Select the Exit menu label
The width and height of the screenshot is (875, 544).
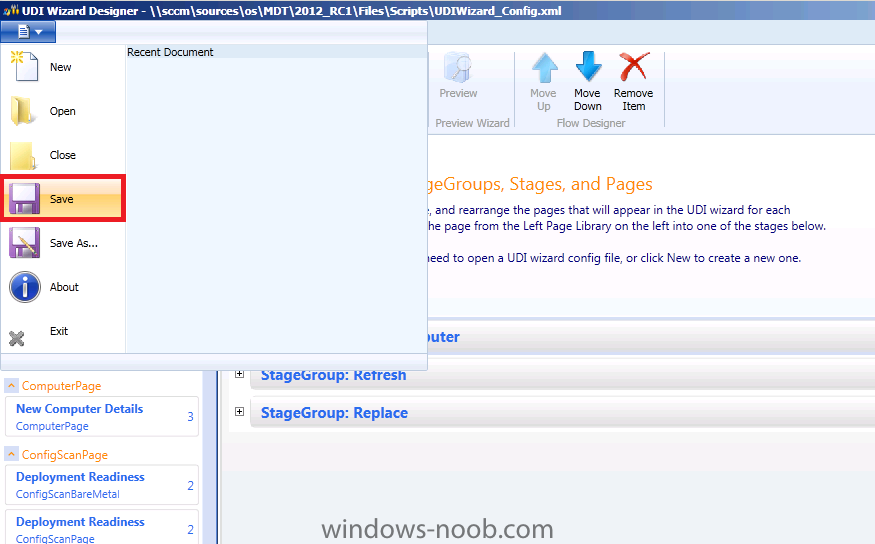pos(59,331)
